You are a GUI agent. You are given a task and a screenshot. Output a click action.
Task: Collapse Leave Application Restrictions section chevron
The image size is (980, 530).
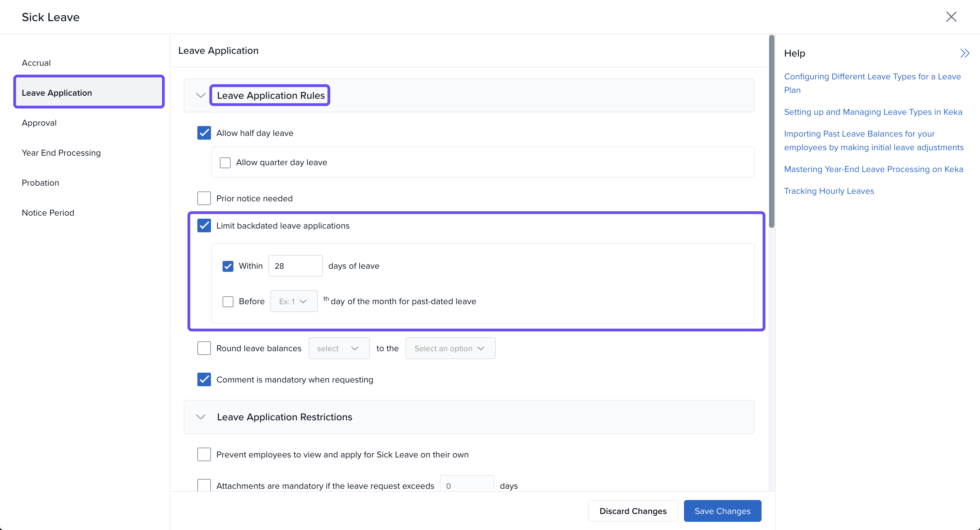pos(200,417)
